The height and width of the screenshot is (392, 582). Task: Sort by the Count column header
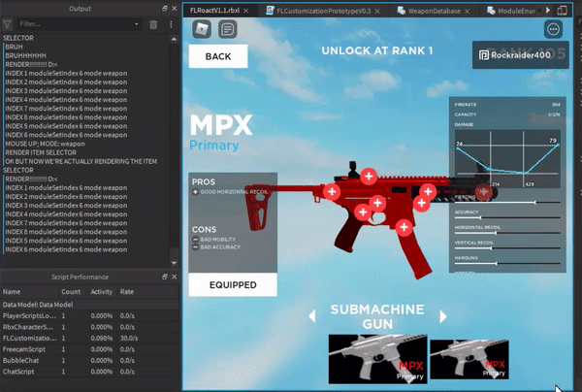point(73,292)
